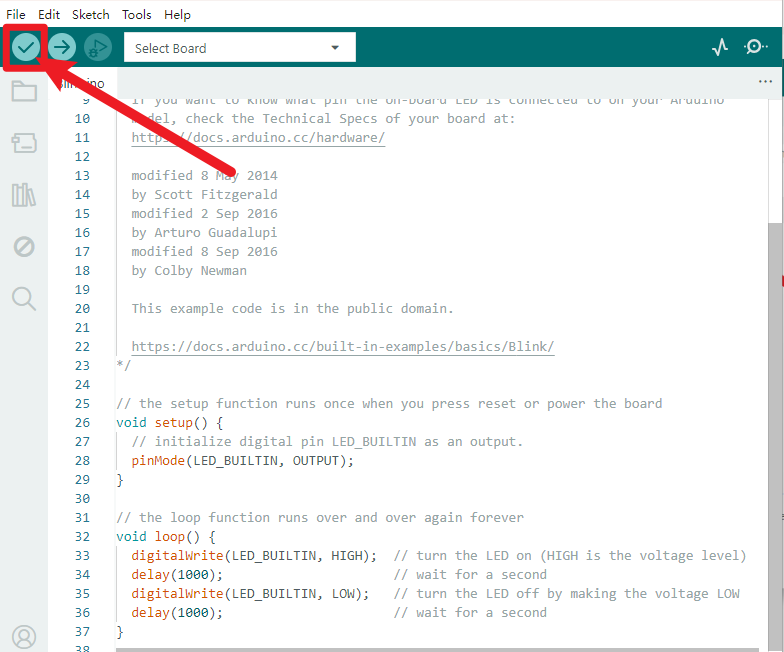Open the Sketchbook folder panel
784x652 pixels.
click(24, 91)
